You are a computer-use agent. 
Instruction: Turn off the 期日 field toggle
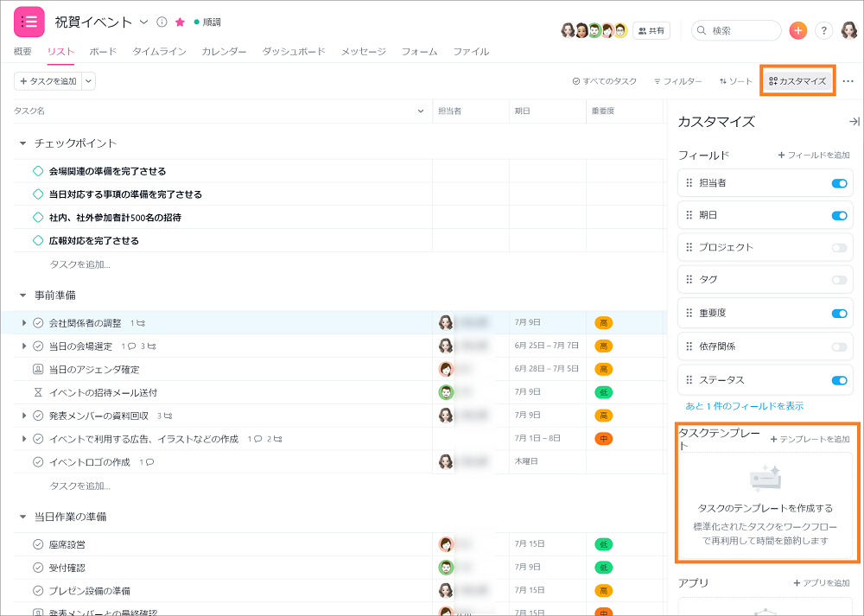point(839,215)
